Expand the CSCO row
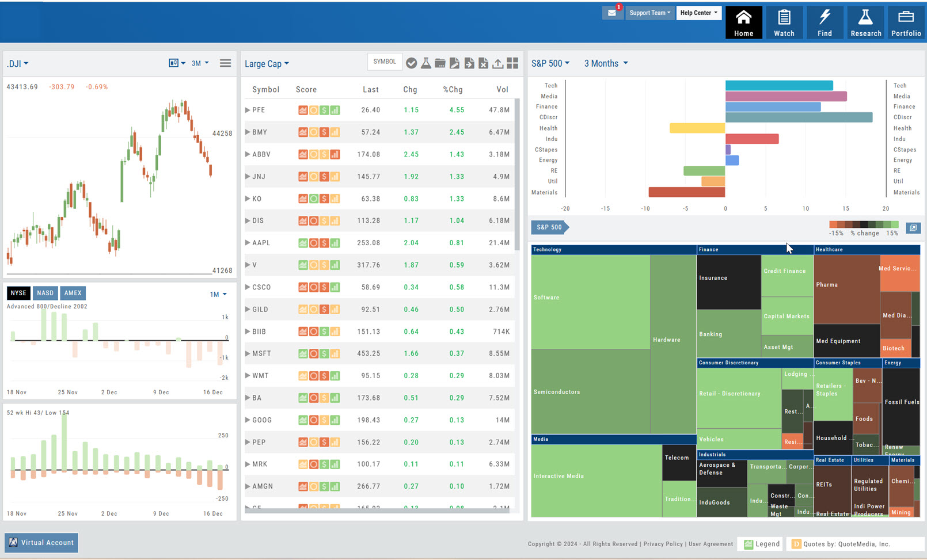Screen dimensions: 927x560 [x=248, y=287]
